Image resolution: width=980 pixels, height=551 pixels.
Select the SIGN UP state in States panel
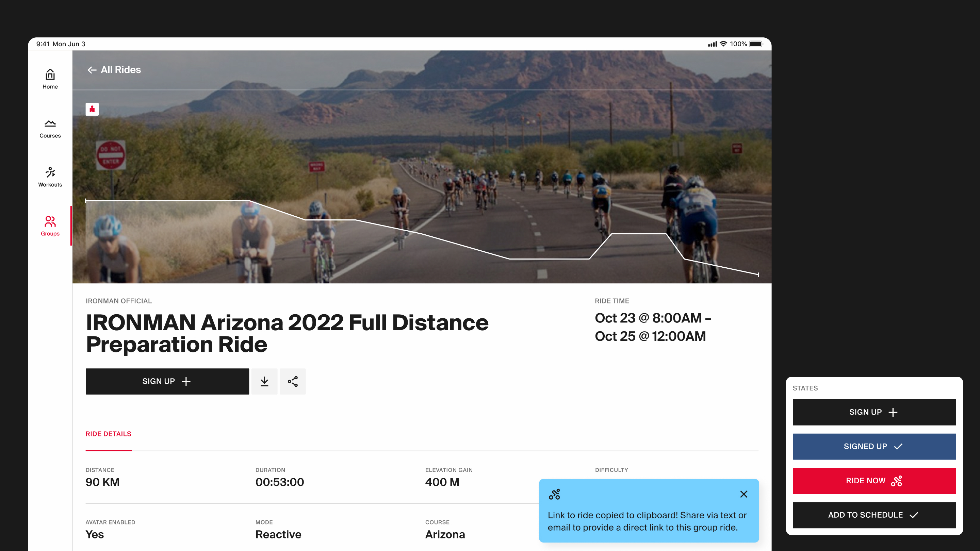tap(874, 412)
